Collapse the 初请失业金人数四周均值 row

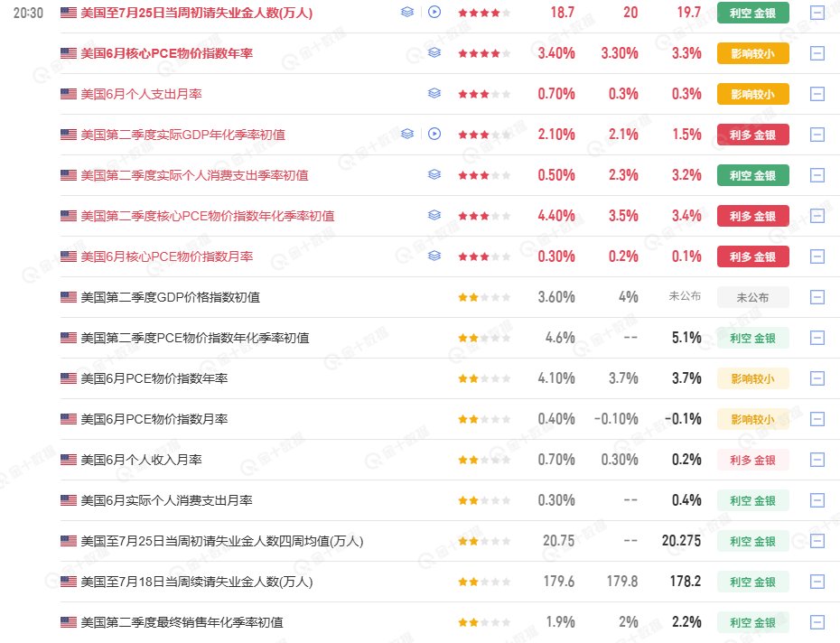pos(817,541)
